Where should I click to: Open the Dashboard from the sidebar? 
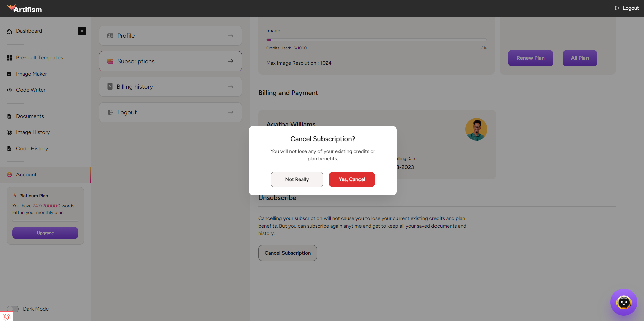tap(29, 31)
